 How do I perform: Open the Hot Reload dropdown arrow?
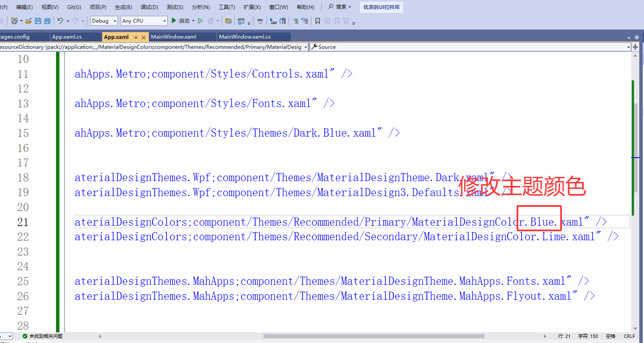pyautogui.click(x=218, y=21)
